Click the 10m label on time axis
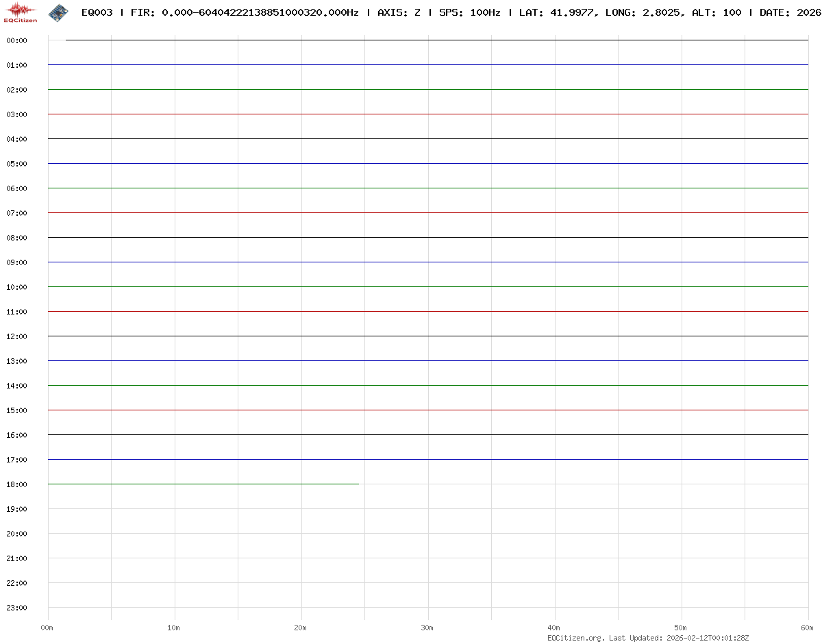 click(173, 628)
